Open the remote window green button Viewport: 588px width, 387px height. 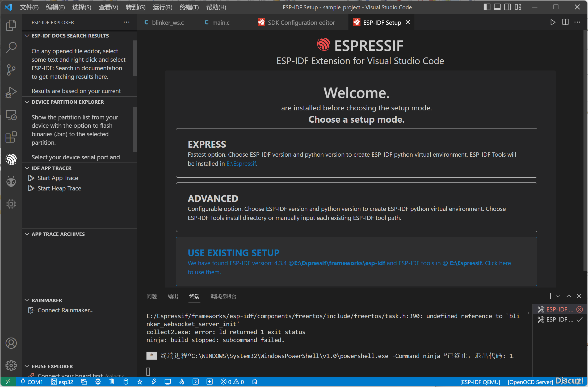[x=8, y=382]
